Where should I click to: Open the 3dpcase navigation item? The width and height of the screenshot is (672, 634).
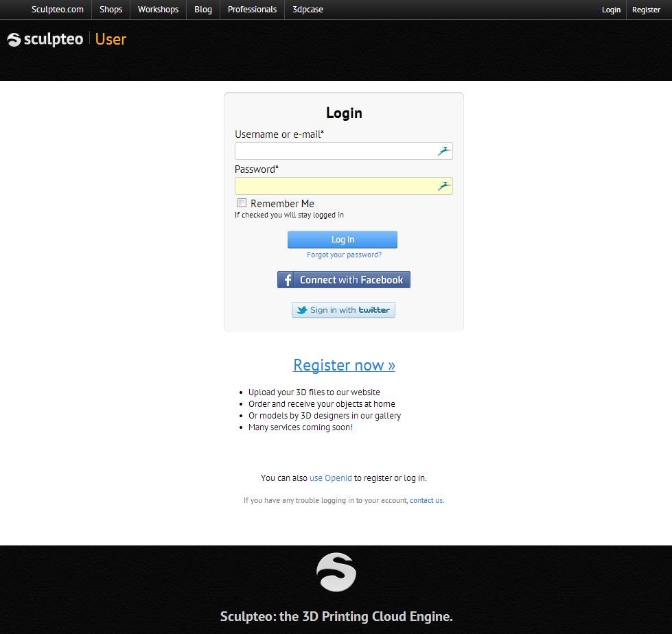tap(308, 10)
